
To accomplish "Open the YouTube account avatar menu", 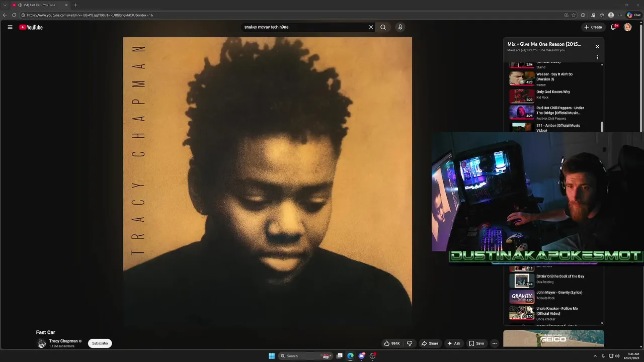I will click(627, 27).
